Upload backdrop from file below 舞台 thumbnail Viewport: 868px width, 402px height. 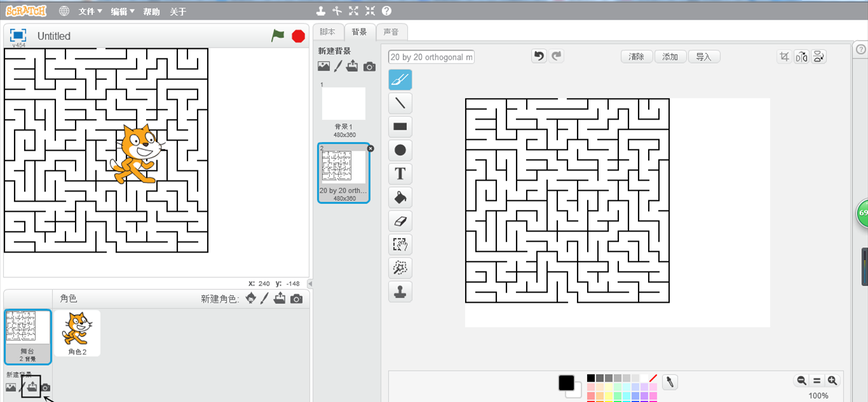coord(32,387)
